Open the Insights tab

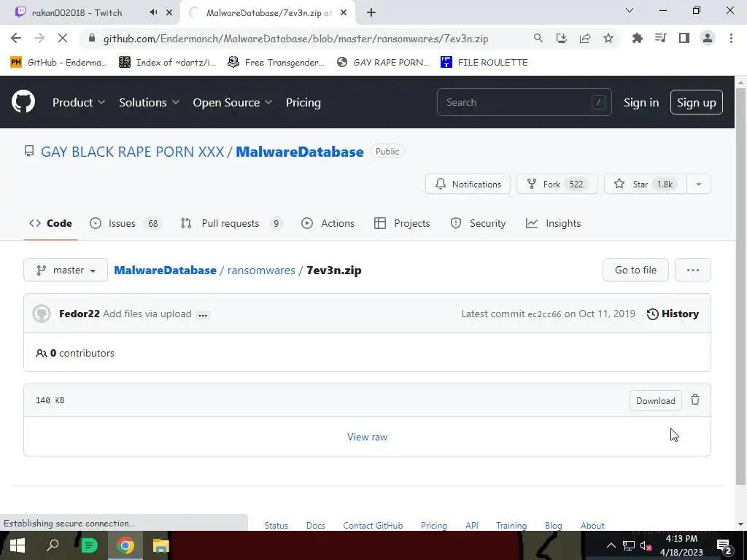(553, 223)
